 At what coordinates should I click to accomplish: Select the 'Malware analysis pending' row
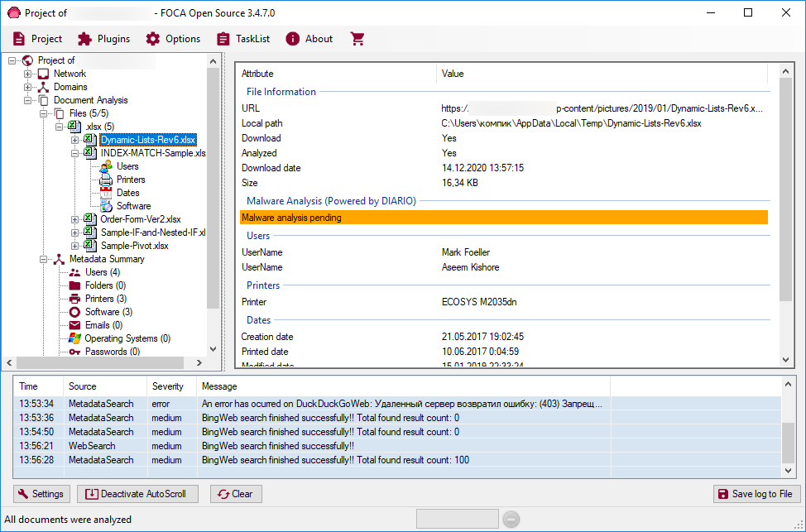click(x=504, y=218)
